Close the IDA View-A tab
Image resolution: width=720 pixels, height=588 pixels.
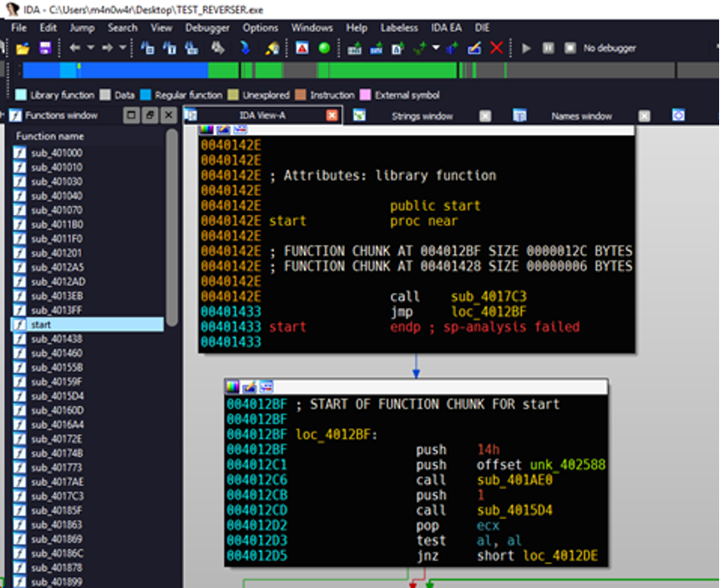[332, 115]
